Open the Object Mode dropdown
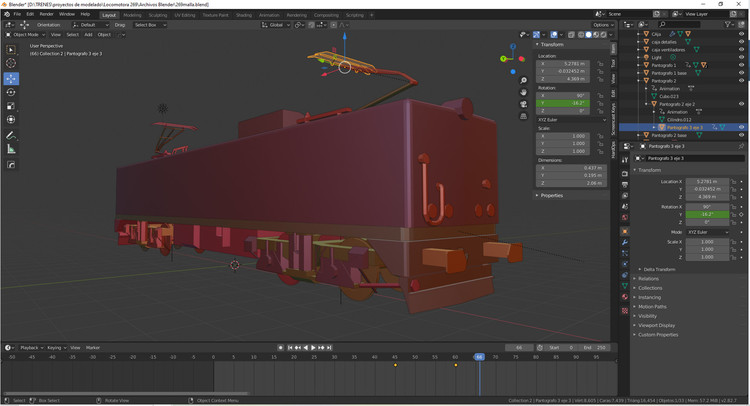 click(x=24, y=34)
